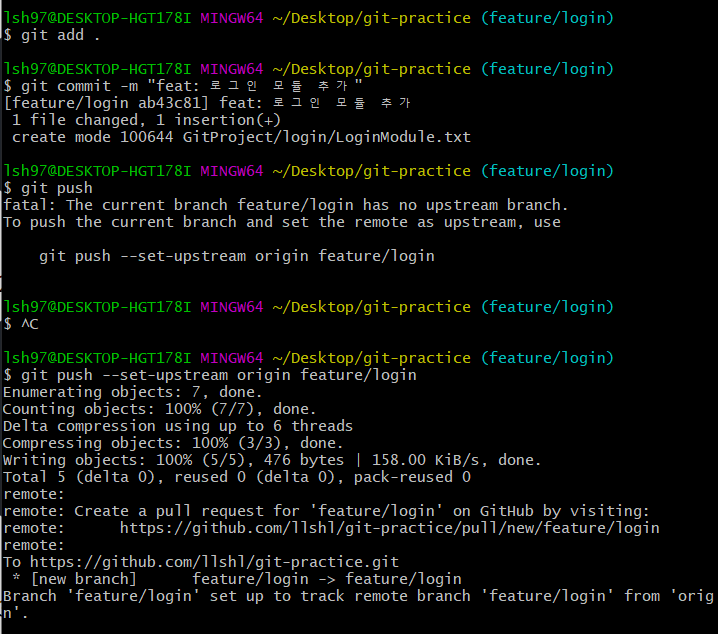Click the 'Enumerating objects: 7, done.' line
This screenshot has width=718, height=634.
click(132, 392)
